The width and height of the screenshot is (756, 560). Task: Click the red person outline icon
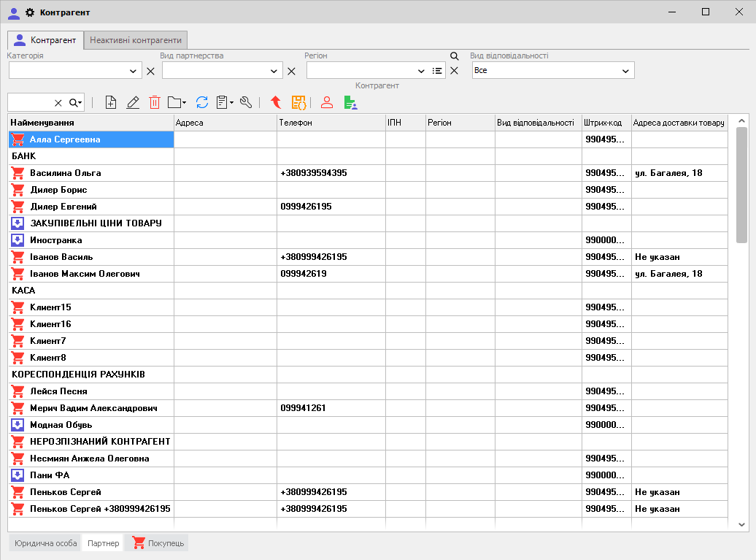tap(327, 103)
